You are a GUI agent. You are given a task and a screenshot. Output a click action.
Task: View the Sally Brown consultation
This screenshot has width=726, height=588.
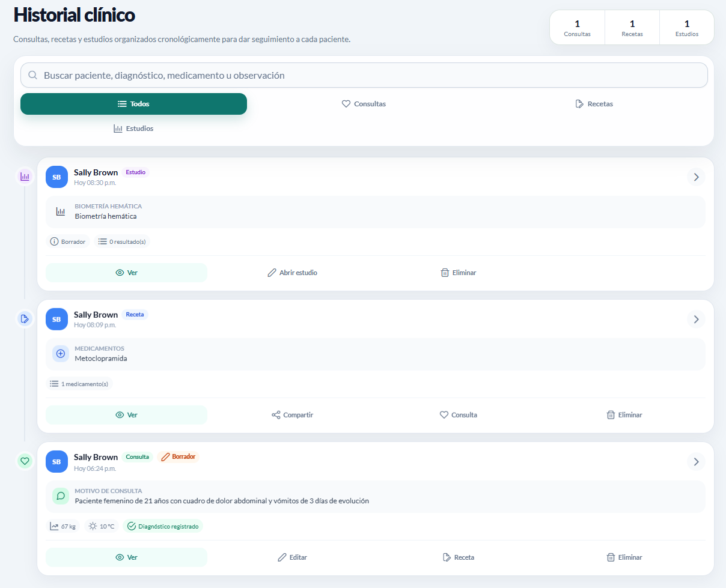coord(126,557)
